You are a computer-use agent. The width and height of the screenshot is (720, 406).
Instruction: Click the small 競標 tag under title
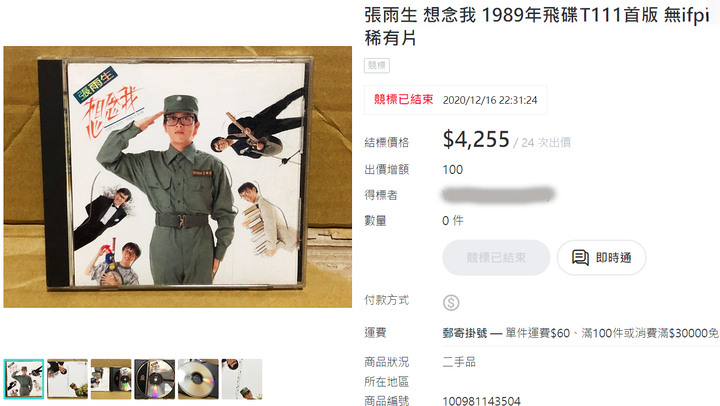click(377, 65)
